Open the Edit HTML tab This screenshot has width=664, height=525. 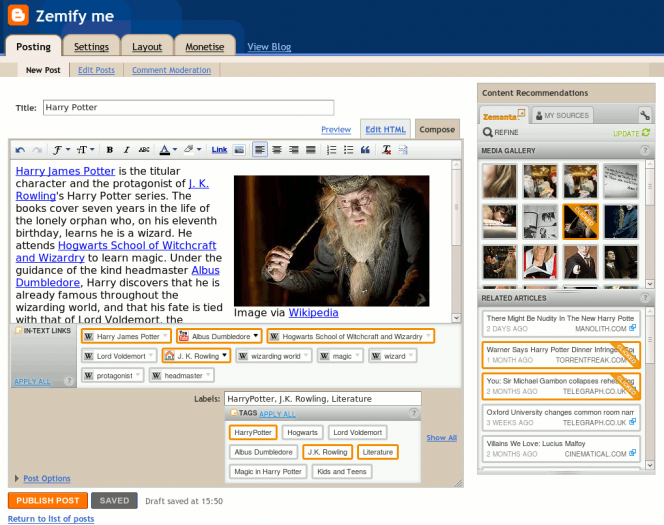pos(385,129)
